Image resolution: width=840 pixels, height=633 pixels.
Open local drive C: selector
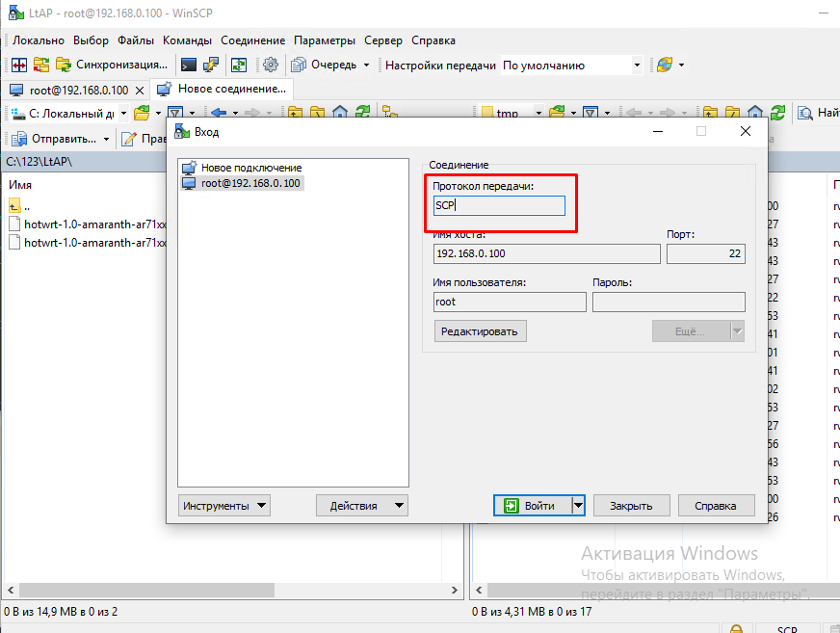click(69, 113)
